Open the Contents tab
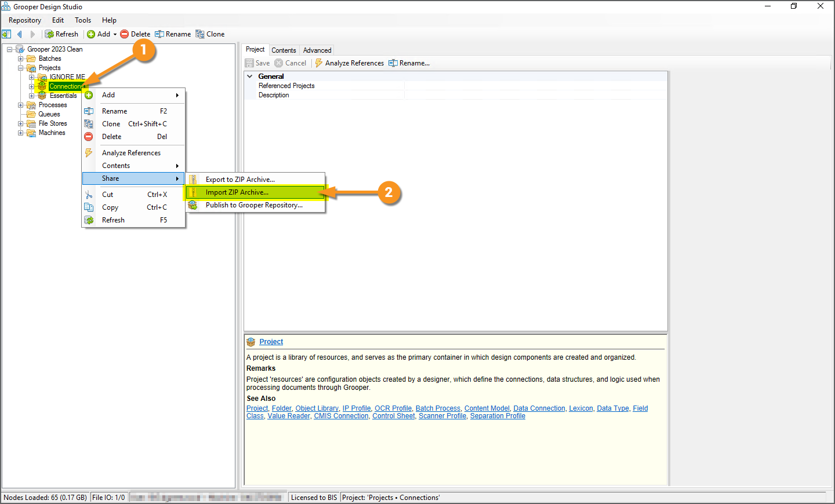This screenshot has height=504, width=835. 284,50
